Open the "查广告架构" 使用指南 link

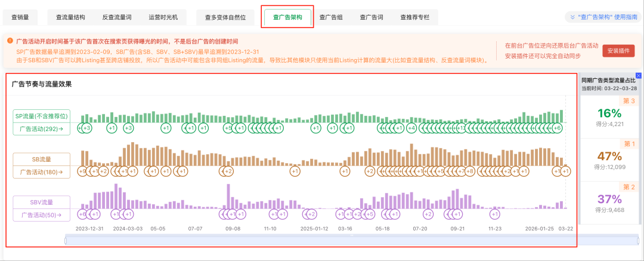pyautogui.click(x=603, y=18)
